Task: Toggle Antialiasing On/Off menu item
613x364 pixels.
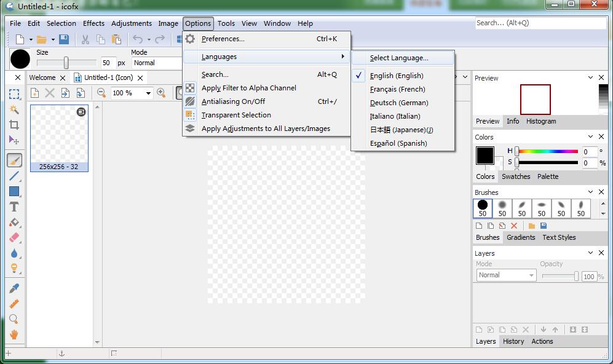Action: [x=233, y=101]
